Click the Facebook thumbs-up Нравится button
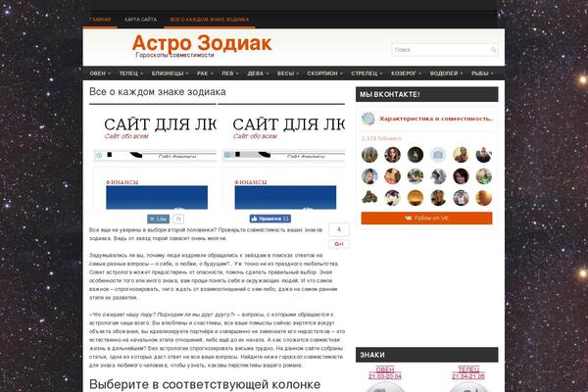 coord(270,219)
